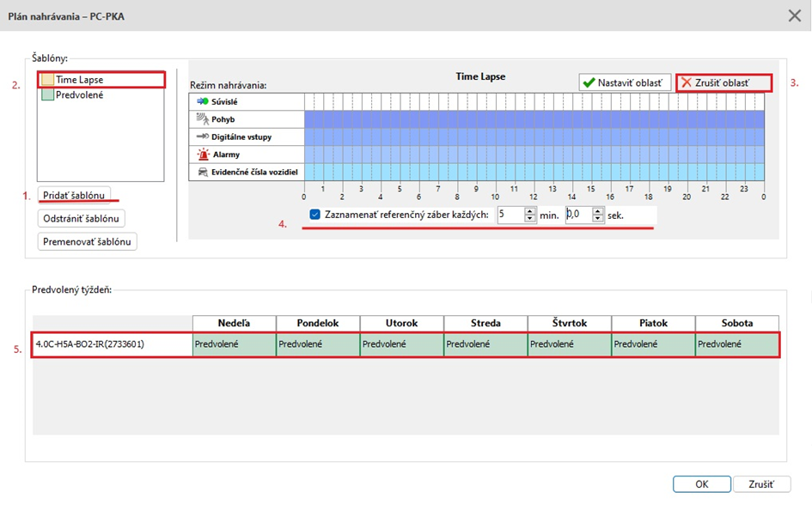Close the Plán nahrávania dialog

click(x=794, y=15)
